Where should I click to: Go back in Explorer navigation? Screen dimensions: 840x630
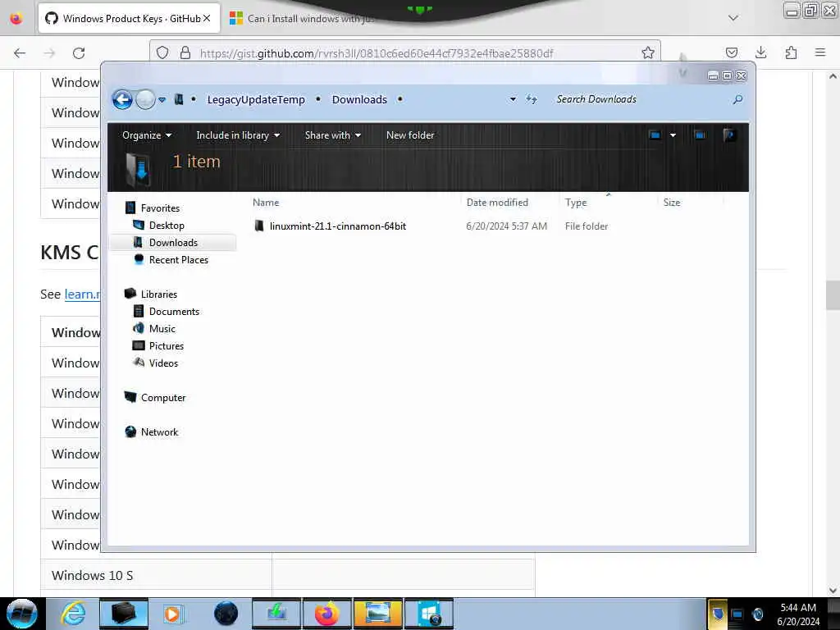pyautogui.click(x=122, y=99)
